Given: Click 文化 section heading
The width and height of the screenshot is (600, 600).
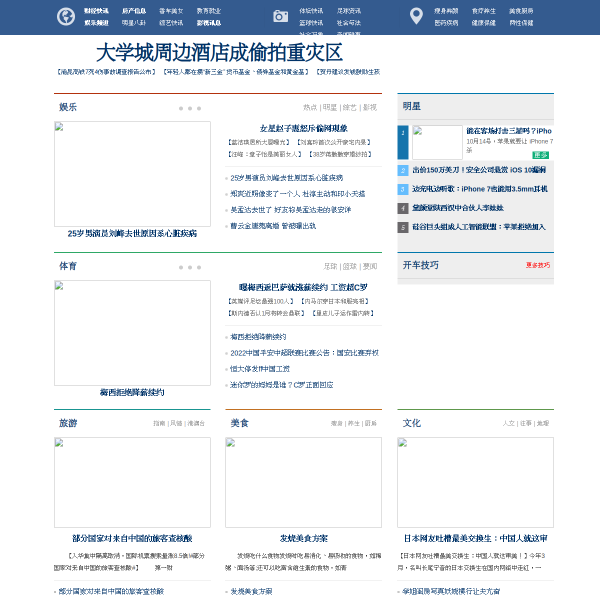Looking at the screenshot, I should (x=412, y=423).
